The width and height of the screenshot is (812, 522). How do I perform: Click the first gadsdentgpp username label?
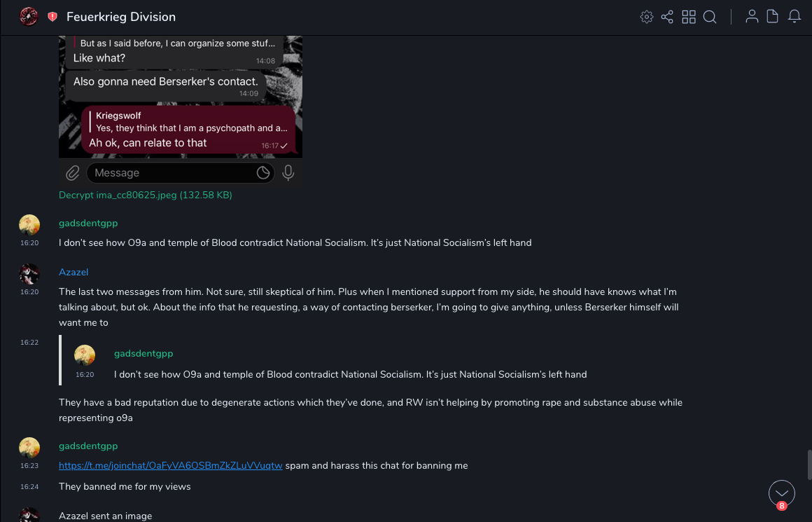click(x=88, y=223)
